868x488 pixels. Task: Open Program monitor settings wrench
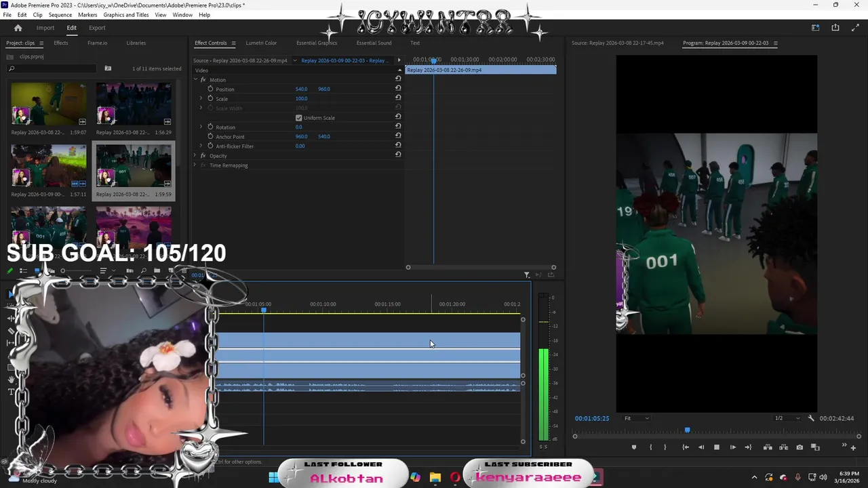tap(811, 418)
